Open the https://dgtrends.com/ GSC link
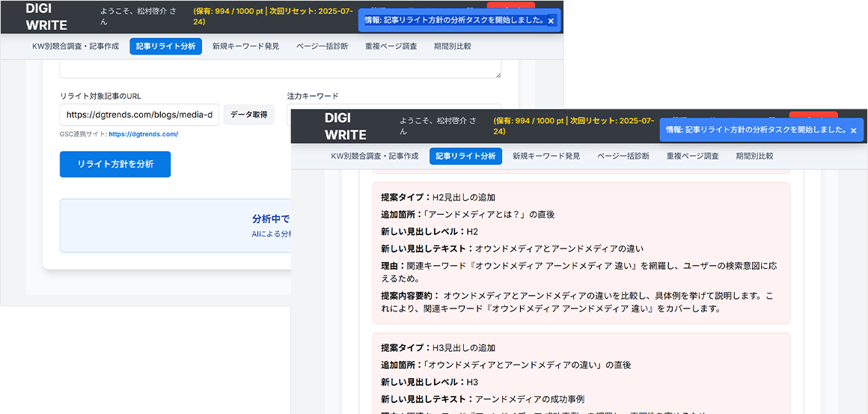 coord(144,134)
